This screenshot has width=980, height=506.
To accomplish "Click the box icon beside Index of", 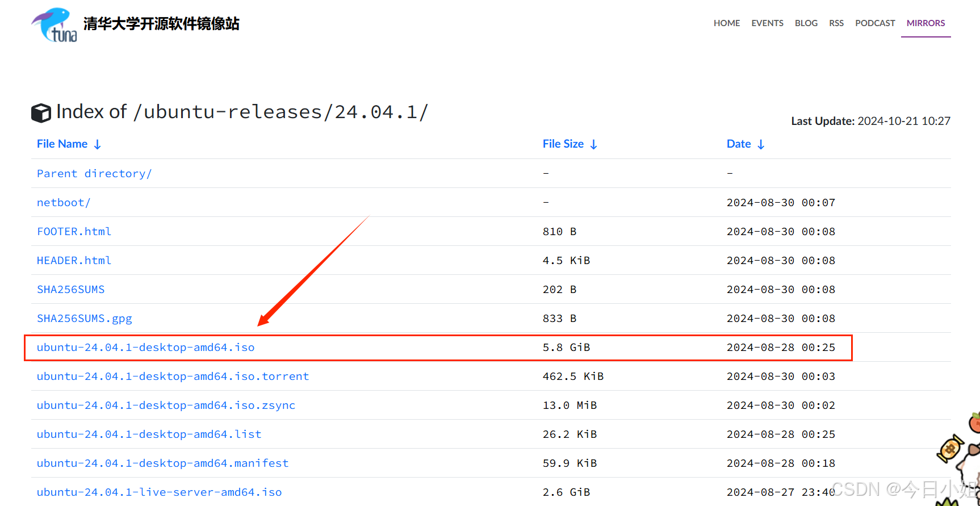I will 41,113.
